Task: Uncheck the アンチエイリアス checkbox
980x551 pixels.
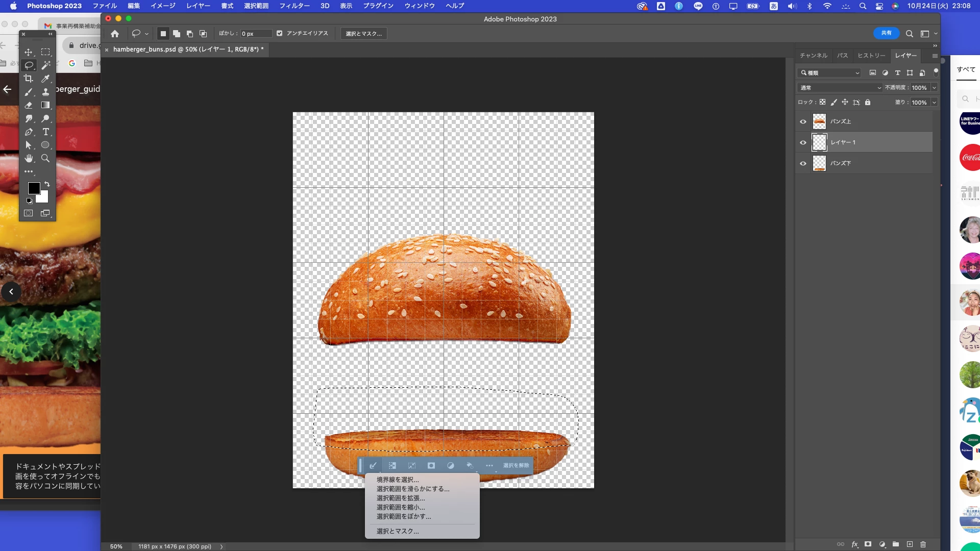Action: [x=279, y=33]
